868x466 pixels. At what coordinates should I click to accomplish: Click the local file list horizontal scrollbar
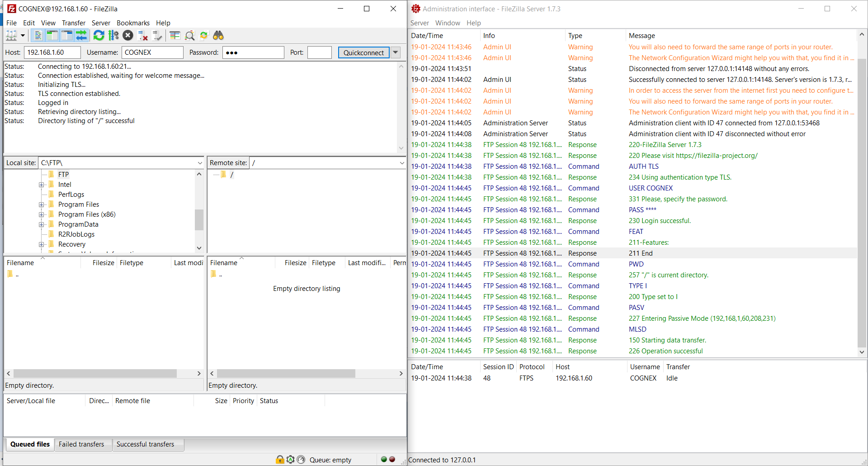tap(95, 374)
